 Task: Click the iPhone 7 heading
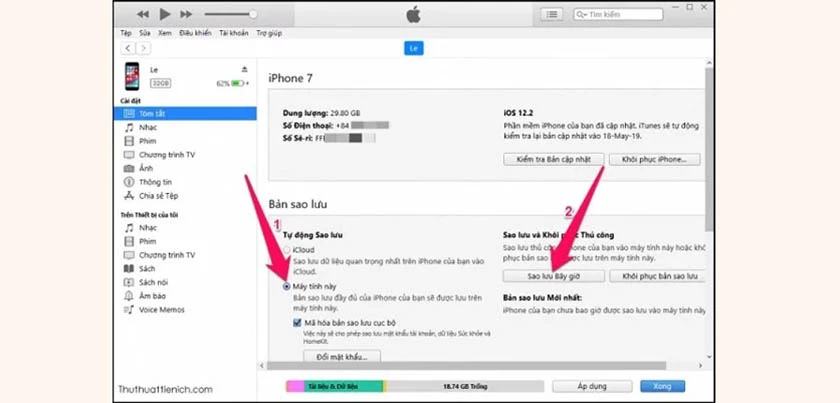pyautogui.click(x=290, y=79)
